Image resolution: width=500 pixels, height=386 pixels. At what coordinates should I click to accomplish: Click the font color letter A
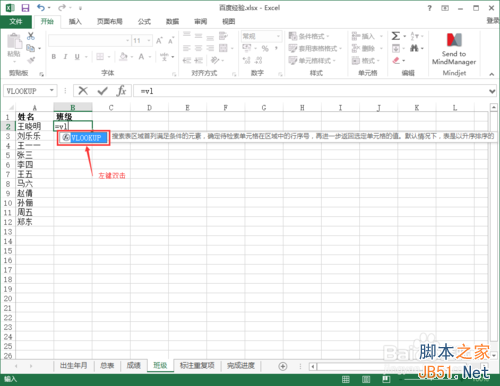coord(141,57)
